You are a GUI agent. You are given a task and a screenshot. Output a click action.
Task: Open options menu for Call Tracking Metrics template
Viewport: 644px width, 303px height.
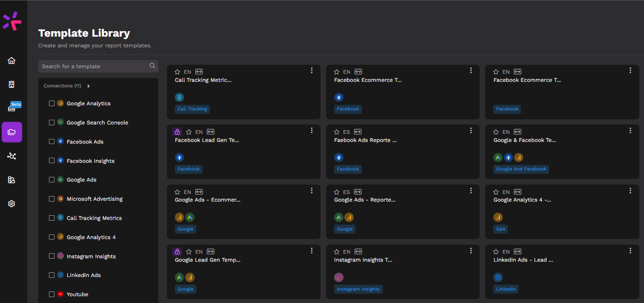312,70
